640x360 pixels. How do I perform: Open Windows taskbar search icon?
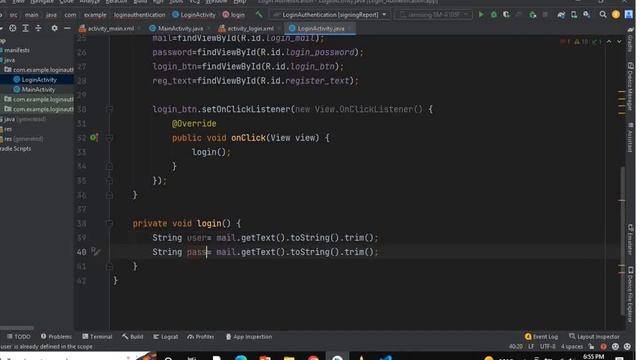point(168,358)
